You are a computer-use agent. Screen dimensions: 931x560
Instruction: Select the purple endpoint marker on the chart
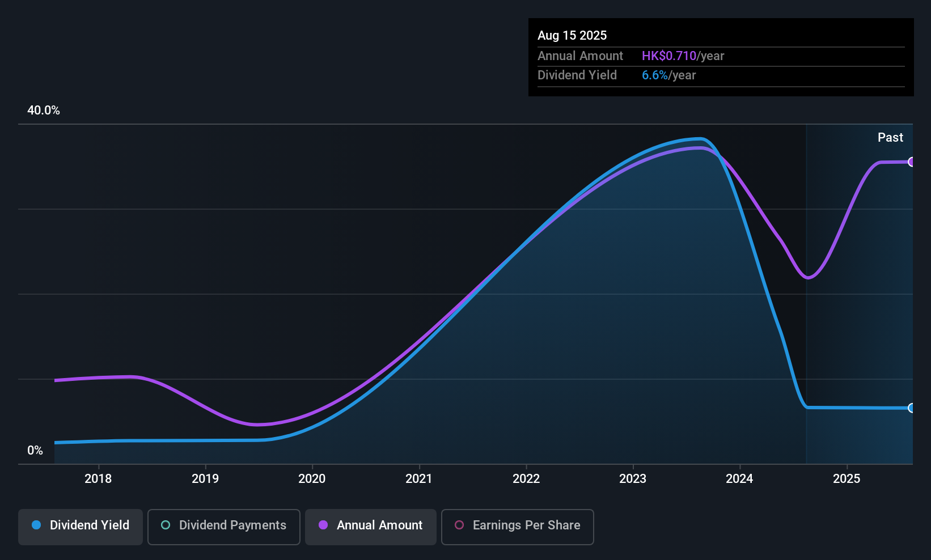pyautogui.click(x=912, y=162)
